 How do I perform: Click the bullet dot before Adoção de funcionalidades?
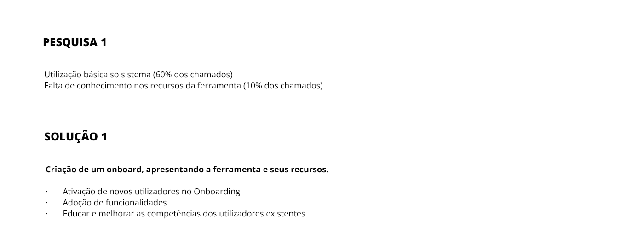pos(46,203)
